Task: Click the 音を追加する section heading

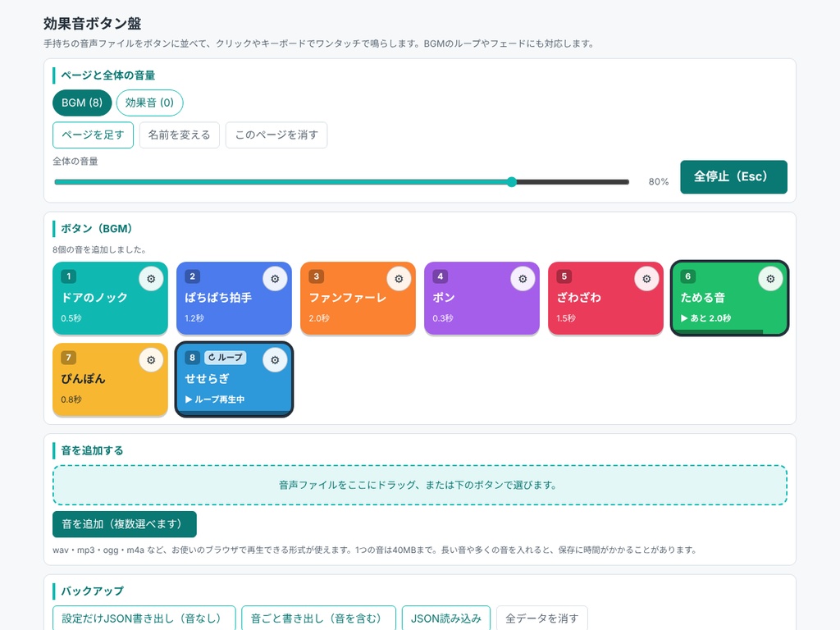Action: [92, 450]
